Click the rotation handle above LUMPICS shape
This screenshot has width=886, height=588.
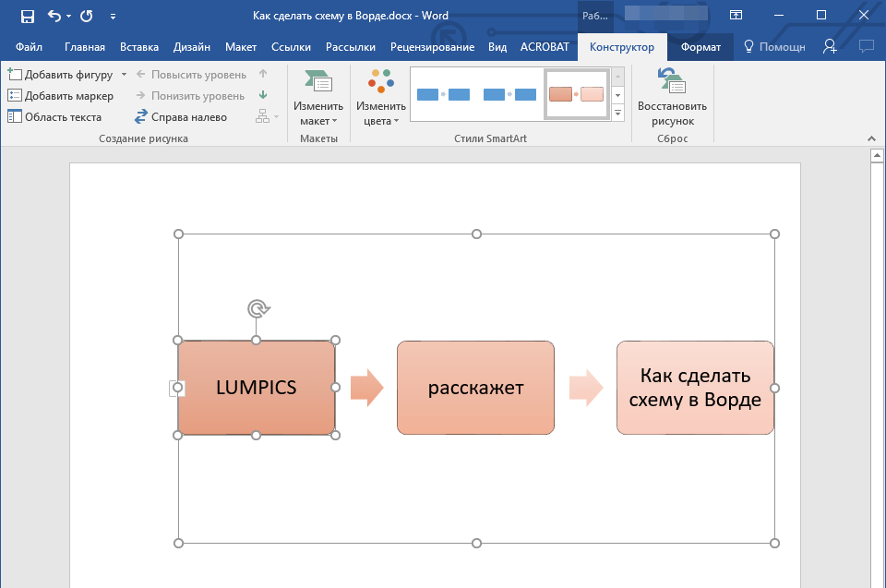coord(257,309)
